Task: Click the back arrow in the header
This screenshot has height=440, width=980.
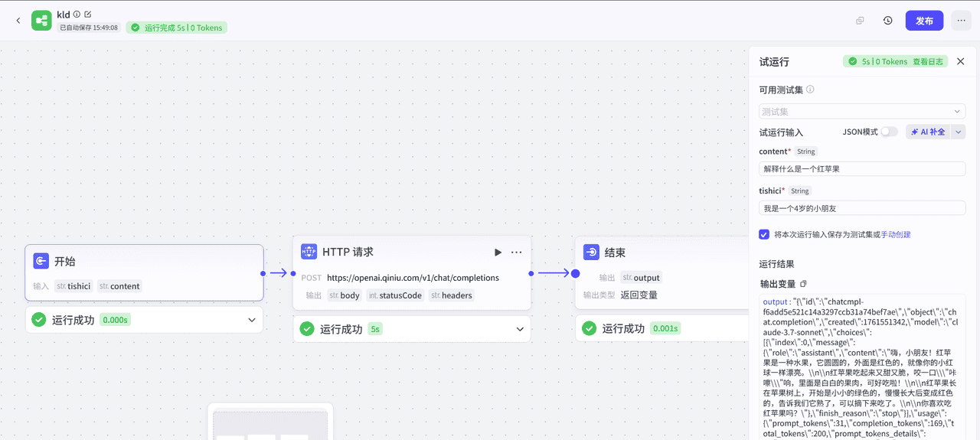Action: point(18,21)
